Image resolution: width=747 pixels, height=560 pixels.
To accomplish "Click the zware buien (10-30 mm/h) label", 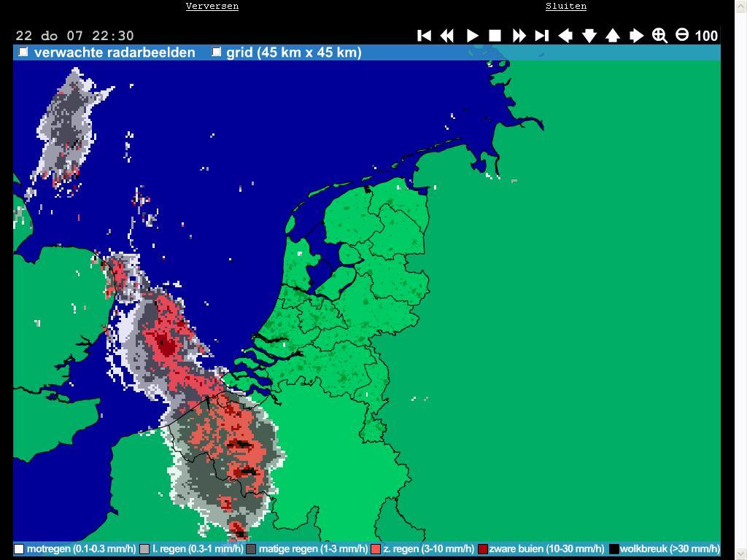I will [x=546, y=549].
